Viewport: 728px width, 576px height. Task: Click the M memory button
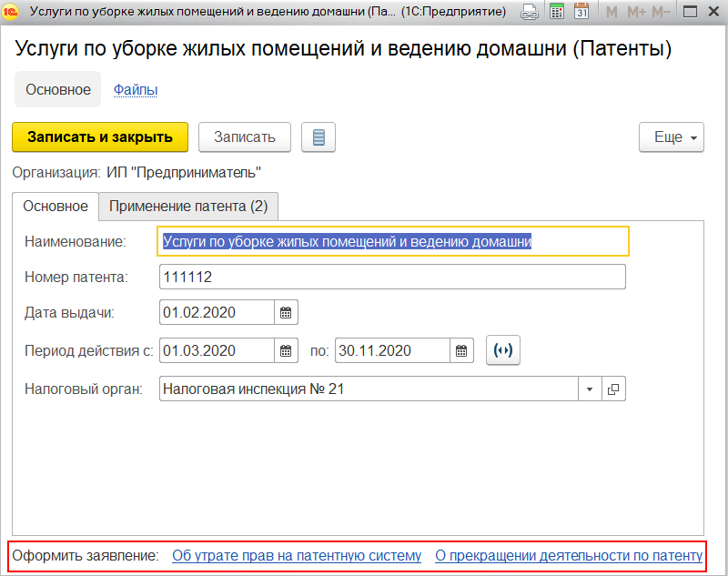pyautogui.click(x=612, y=12)
